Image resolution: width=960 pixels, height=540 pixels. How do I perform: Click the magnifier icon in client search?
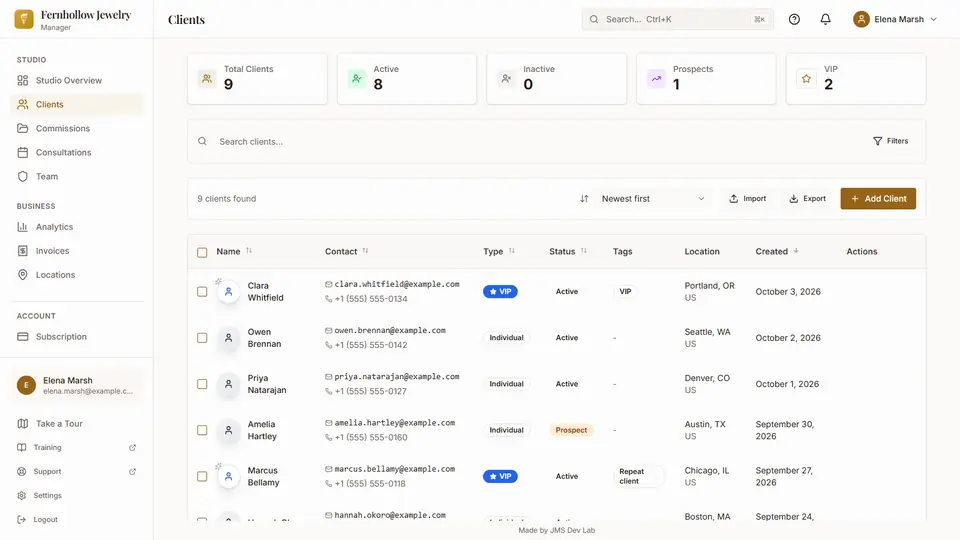coord(202,141)
